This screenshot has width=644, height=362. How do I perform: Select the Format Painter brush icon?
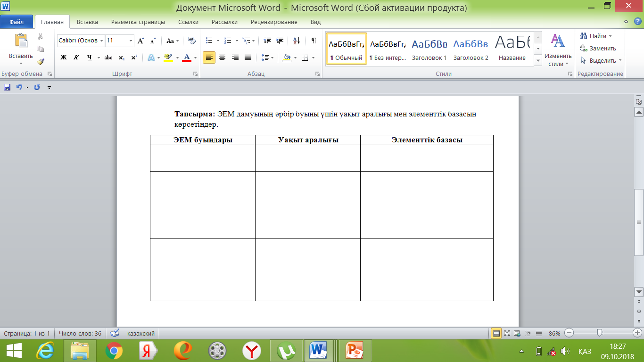coord(41,61)
